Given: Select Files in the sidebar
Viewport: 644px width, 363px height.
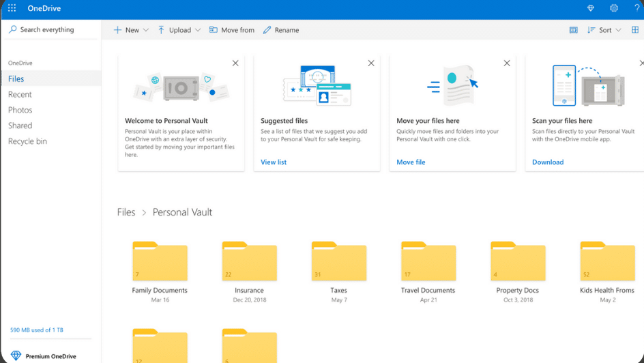Looking at the screenshot, I should [50, 78].
